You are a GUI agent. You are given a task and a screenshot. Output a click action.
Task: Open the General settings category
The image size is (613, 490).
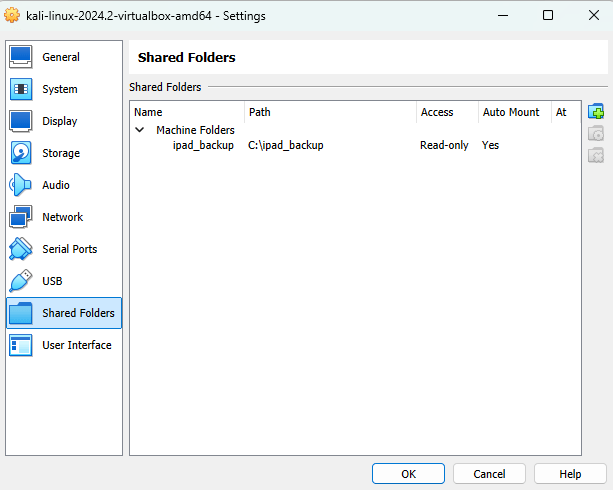(61, 57)
